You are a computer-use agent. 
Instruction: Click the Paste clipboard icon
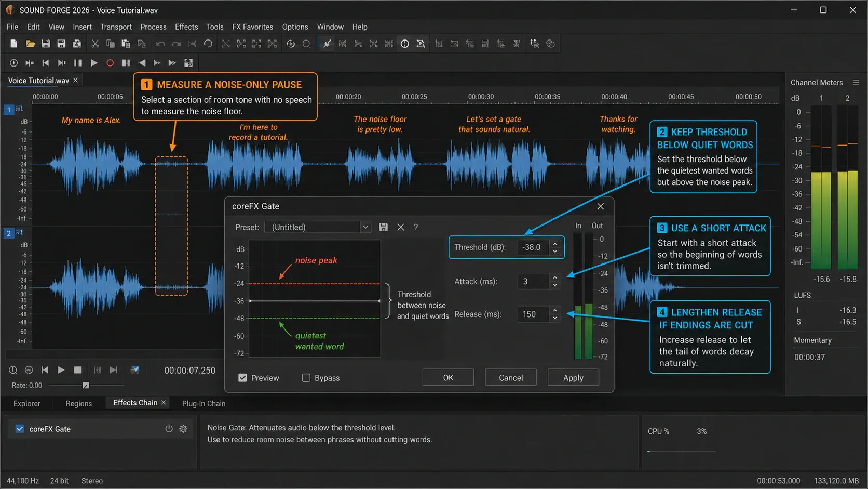pyautogui.click(x=126, y=44)
